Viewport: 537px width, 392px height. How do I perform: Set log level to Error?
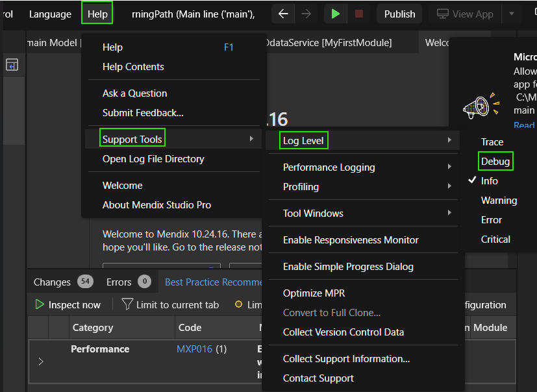(x=492, y=220)
